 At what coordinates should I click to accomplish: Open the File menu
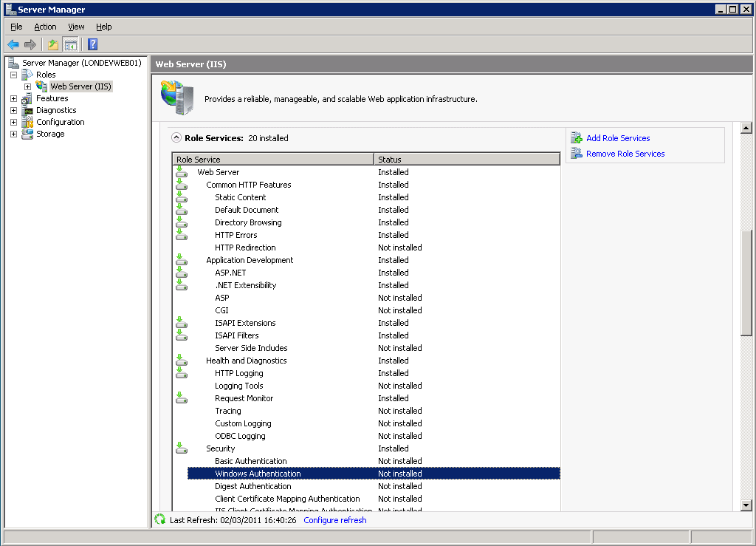16,27
